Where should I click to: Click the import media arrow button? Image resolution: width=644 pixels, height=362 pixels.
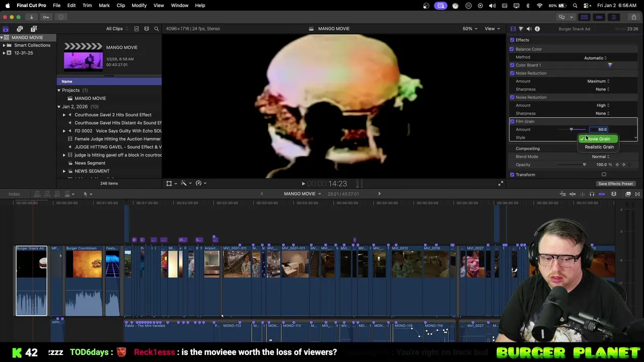(31, 17)
